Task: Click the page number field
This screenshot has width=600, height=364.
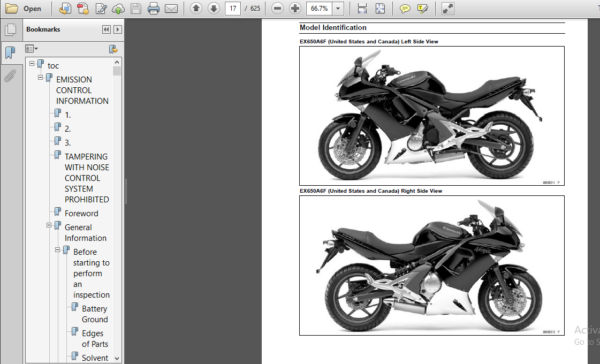Action: tap(233, 8)
